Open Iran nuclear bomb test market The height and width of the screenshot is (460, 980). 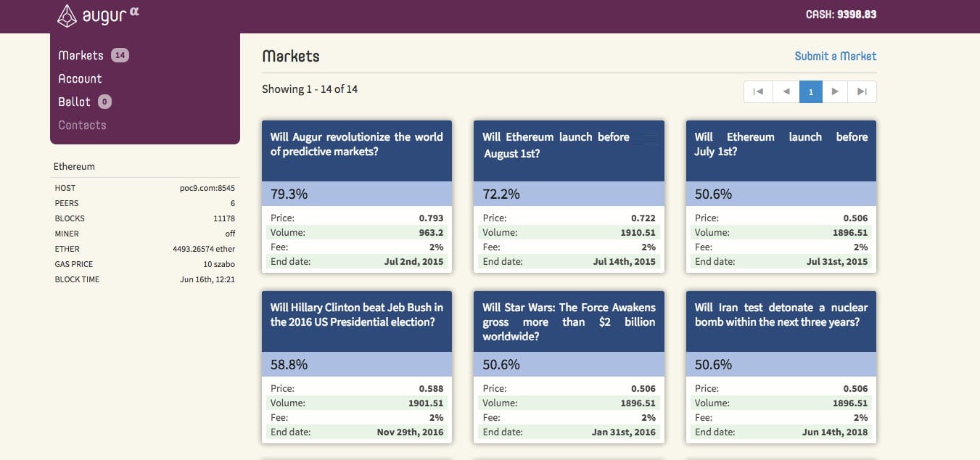point(781,315)
